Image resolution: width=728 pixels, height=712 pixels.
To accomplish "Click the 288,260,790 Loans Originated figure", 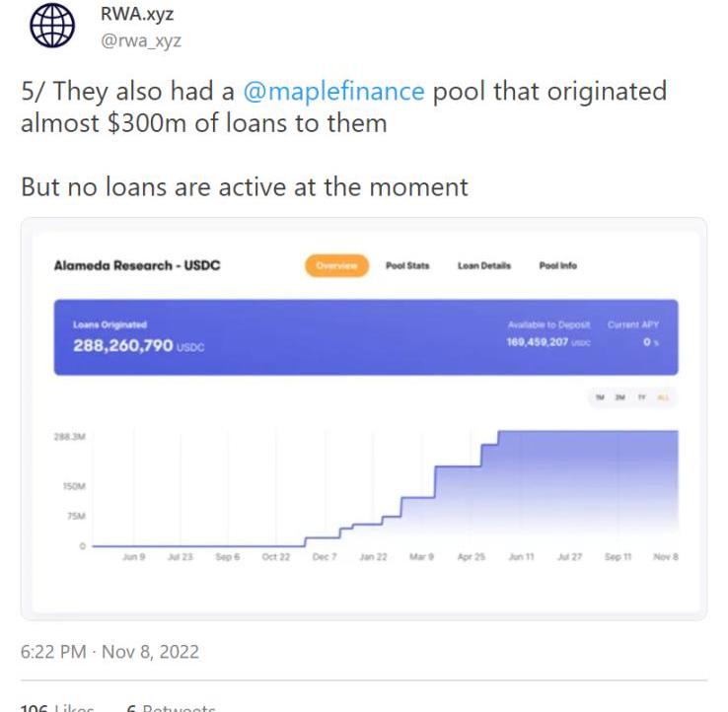I will pos(123,345).
